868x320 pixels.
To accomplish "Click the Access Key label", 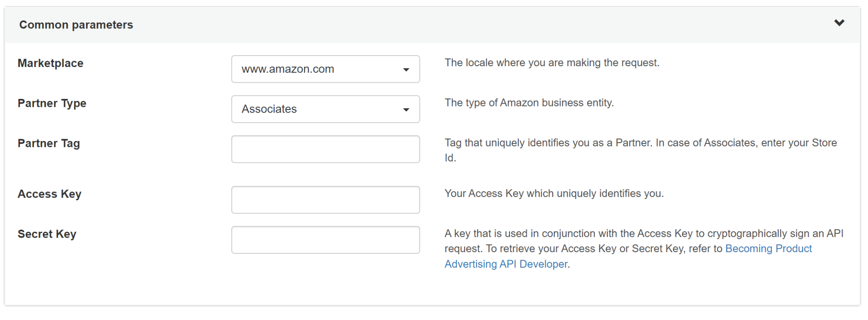I will pos(49,194).
